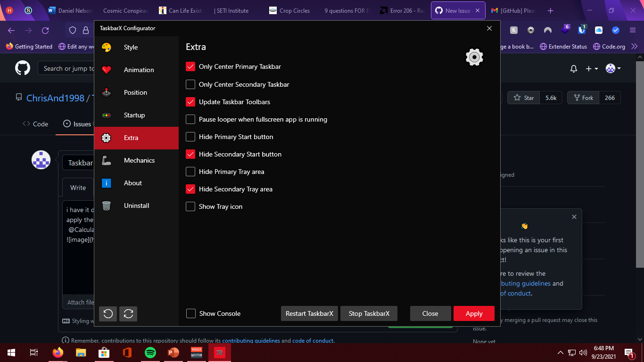Click the Spotify icon on the taskbar
The image size is (644, 362).
tap(150, 352)
